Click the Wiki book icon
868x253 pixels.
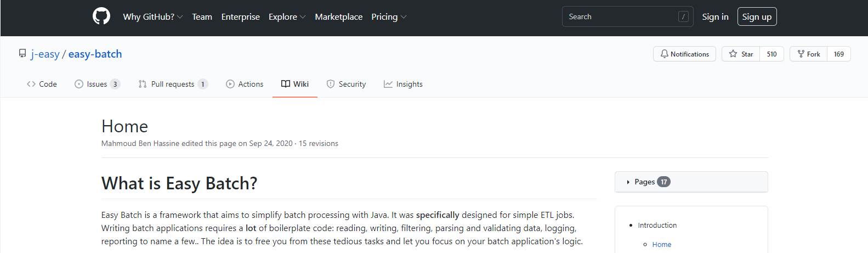[286, 84]
